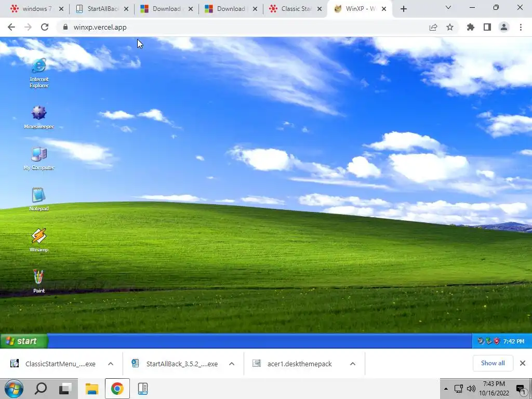
Task: Launch Winamp from the desktop
Action: point(38,240)
